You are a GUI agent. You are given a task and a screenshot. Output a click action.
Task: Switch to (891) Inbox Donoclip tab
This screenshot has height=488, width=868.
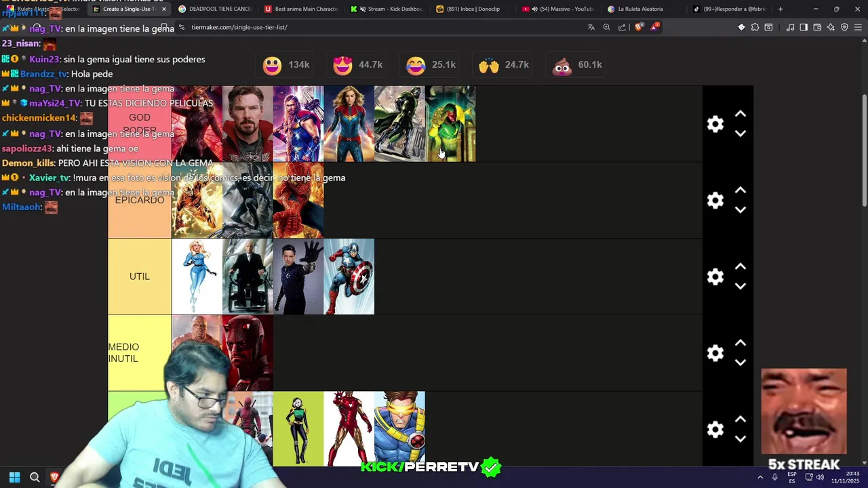tap(473, 9)
